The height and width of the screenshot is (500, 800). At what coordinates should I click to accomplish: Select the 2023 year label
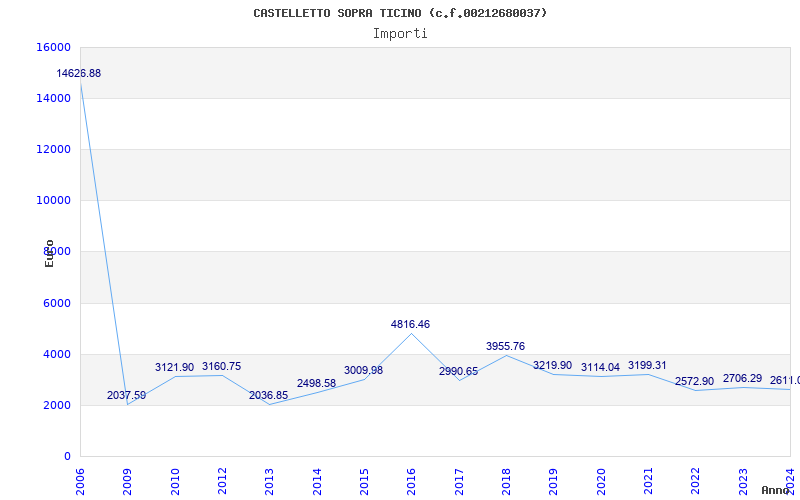742,481
